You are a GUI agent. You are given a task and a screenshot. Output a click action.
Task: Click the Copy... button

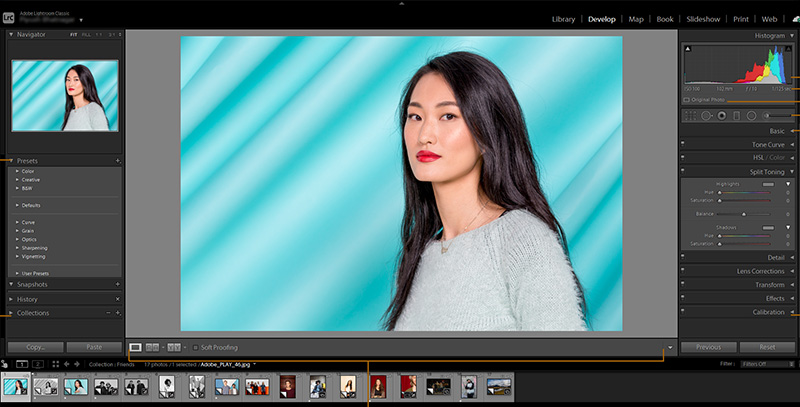[x=36, y=347]
